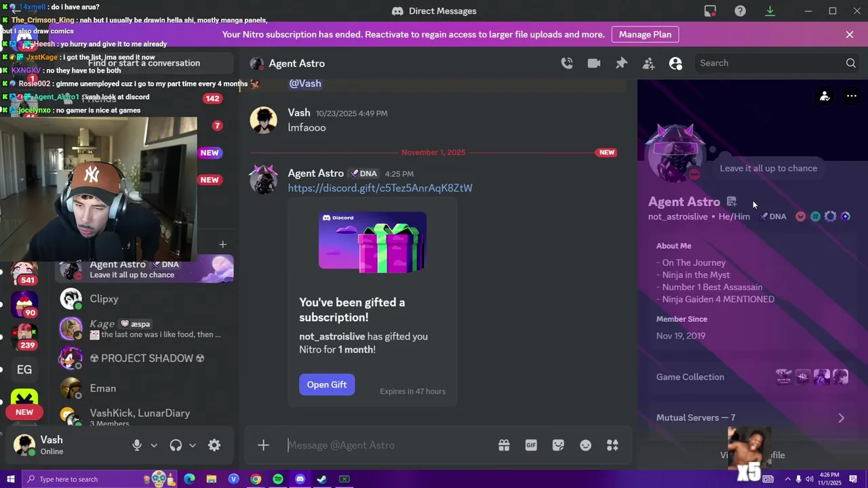Click the DNA tag in the profile panel
Screen dimensions: 868x488
click(773, 216)
